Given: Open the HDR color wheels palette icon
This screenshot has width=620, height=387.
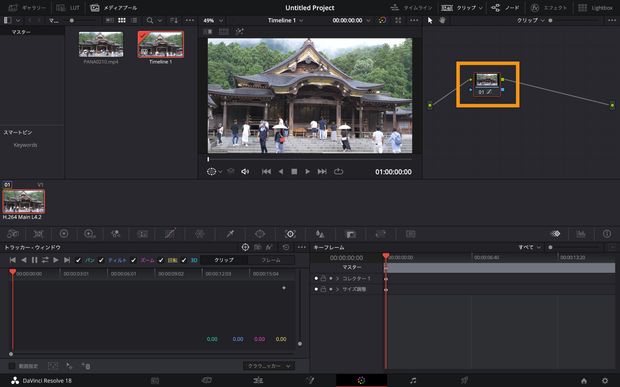Looking at the screenshot, I should (x=90, y=234).
